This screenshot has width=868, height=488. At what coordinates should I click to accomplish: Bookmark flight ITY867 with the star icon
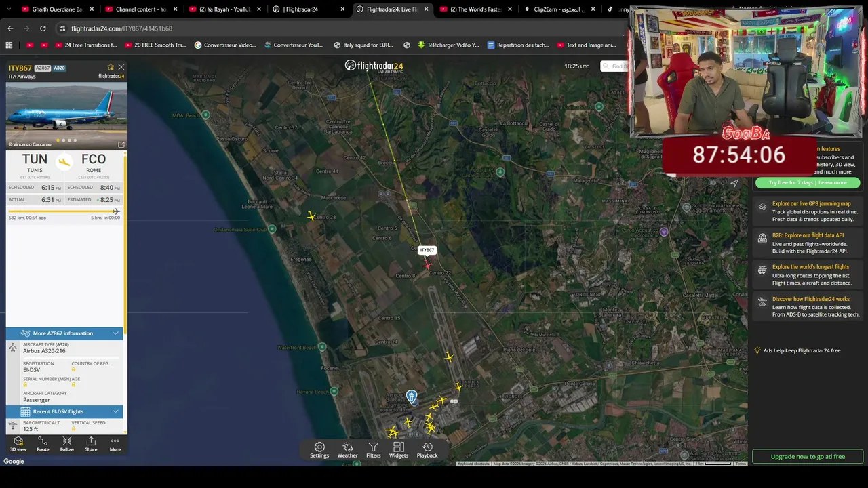pyautogui.click(x=111, y=67)
